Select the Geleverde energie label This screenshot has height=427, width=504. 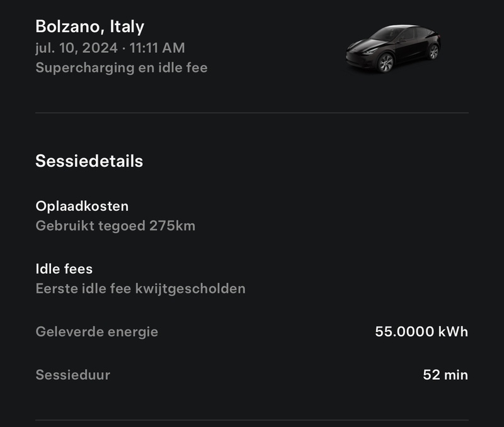coord(97,331)
